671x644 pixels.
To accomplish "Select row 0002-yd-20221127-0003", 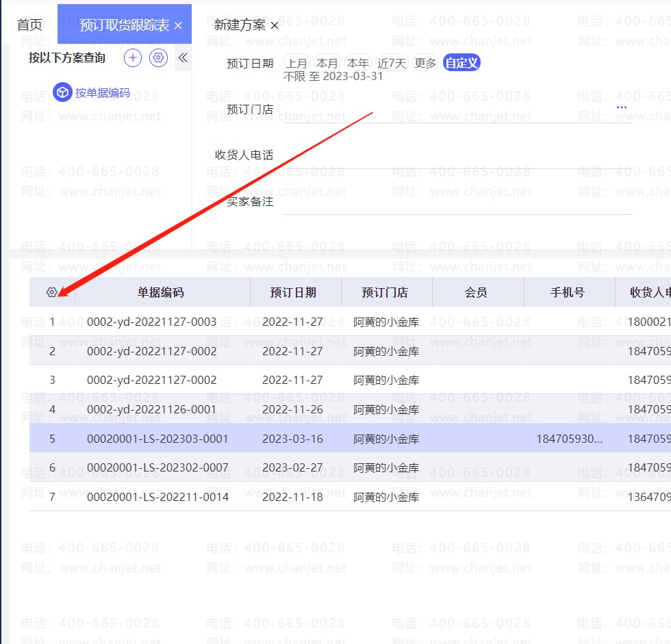I will click(x=350, y=322).
